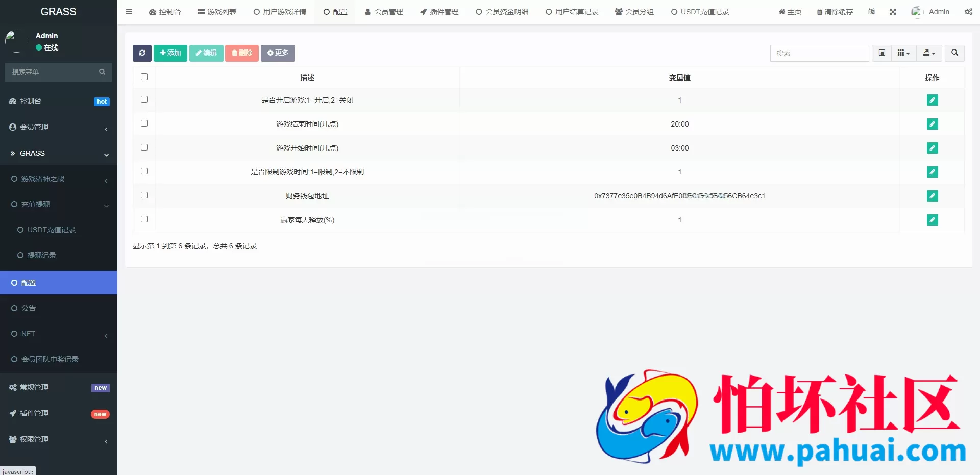980x475 pixels.
Task: Edit the 游戏结束时间 row with the pencil icon
Action: pos(932,124)
